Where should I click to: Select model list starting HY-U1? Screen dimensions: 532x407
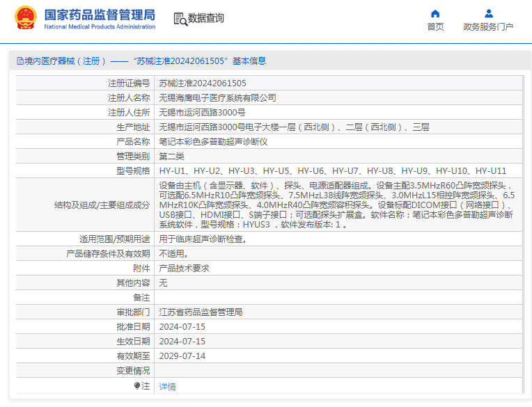point(333,170)
